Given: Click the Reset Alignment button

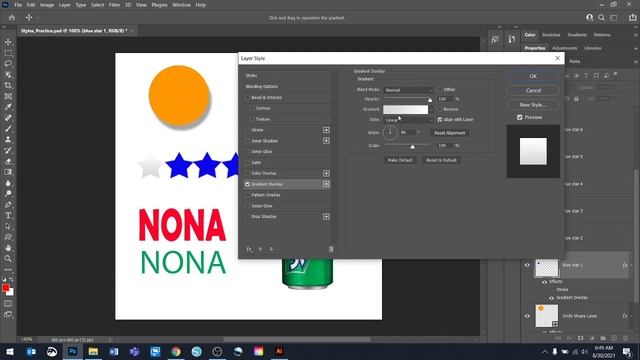Looking at the screenshot, I should (x=449, y=133).
